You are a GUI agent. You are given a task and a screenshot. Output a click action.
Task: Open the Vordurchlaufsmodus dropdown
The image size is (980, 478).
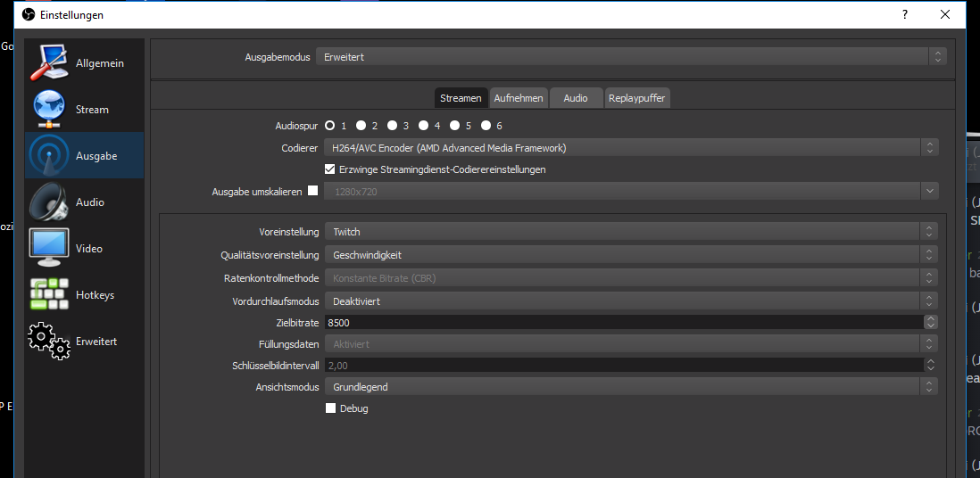coord(631,301)
